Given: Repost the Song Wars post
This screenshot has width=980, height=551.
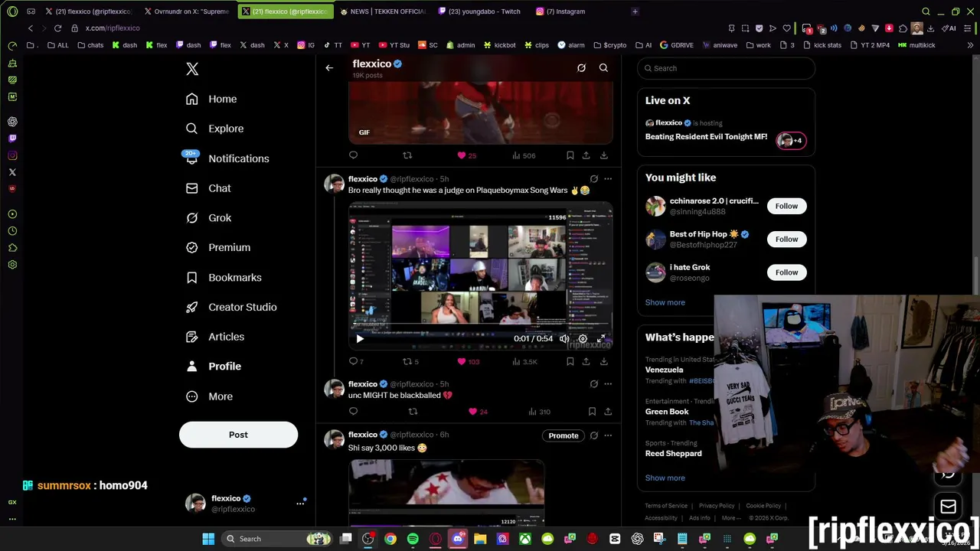Looking at the screenshot, I should (411, 361).
